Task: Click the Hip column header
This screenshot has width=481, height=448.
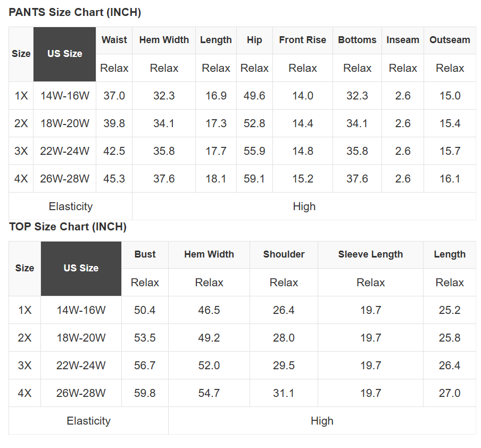Action: [x=254, y=40]
